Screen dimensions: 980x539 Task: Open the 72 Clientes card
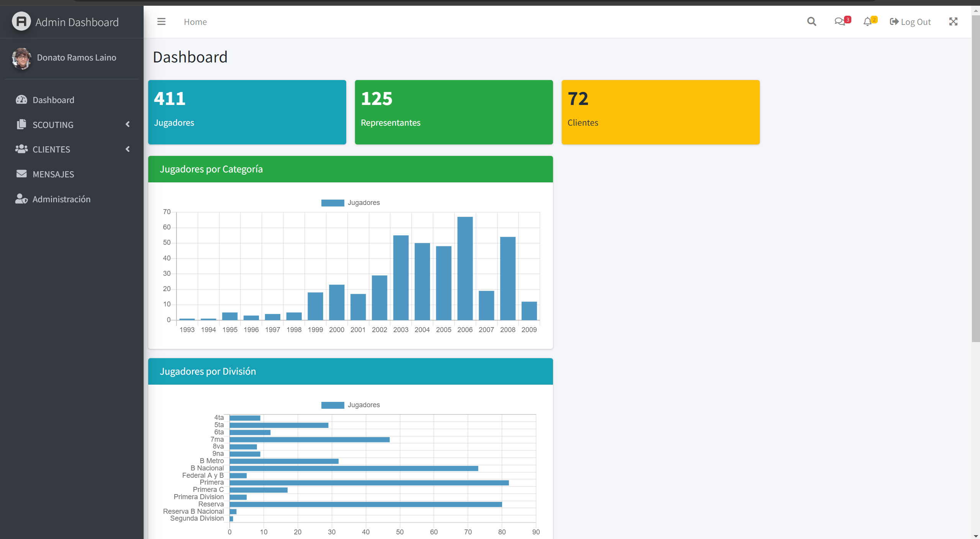(661, 112)
